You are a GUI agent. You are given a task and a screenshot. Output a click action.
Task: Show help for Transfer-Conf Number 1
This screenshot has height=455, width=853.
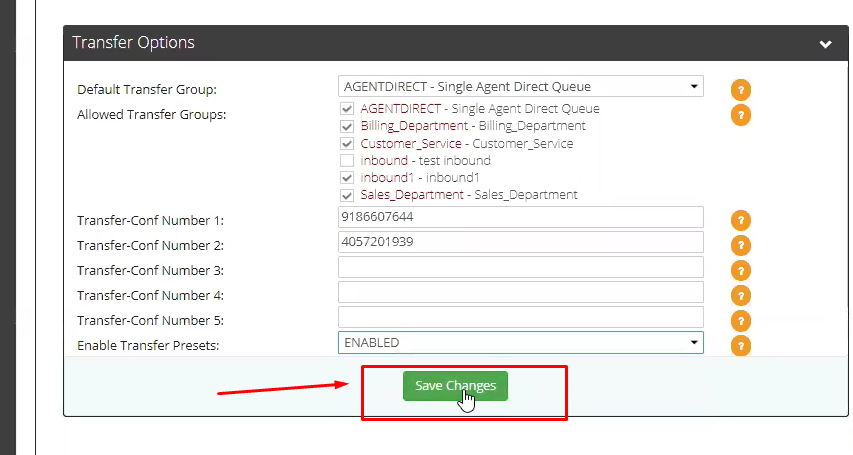click(x=740, y=220)
